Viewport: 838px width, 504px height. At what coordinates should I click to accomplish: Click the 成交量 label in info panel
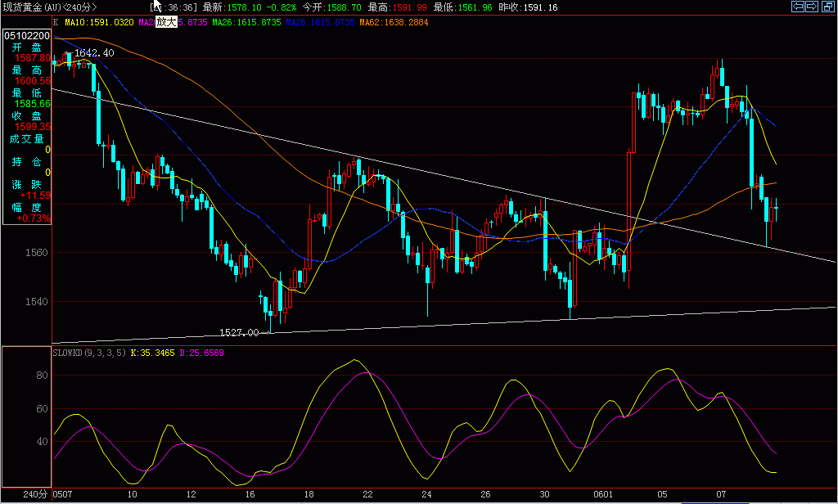click(27, 139)
